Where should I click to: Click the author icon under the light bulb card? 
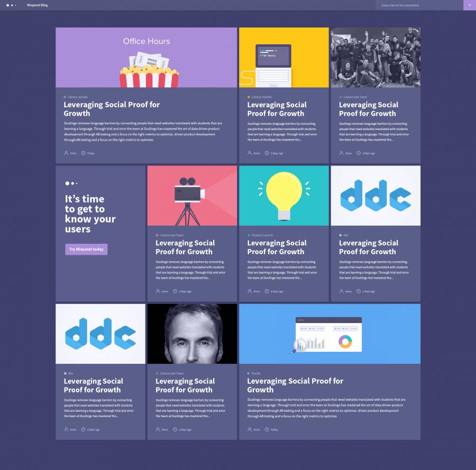(250, 291)
